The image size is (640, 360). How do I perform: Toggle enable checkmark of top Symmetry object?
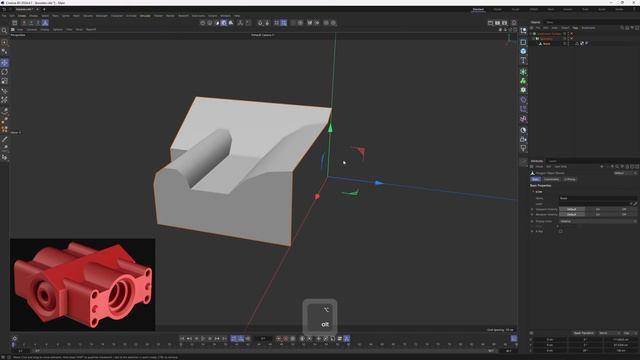pyautogui.click(x=571, y=33)
